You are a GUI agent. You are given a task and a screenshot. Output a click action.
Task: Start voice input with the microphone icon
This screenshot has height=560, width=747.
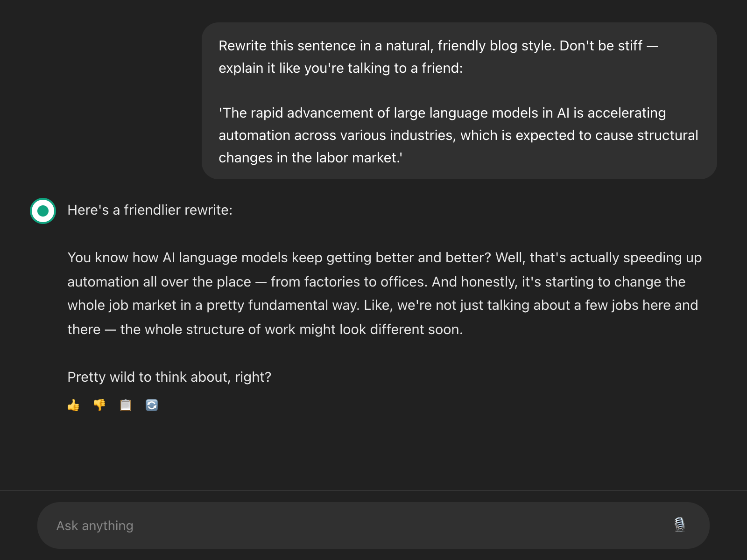pyautogui.click(x=679, y=525)
